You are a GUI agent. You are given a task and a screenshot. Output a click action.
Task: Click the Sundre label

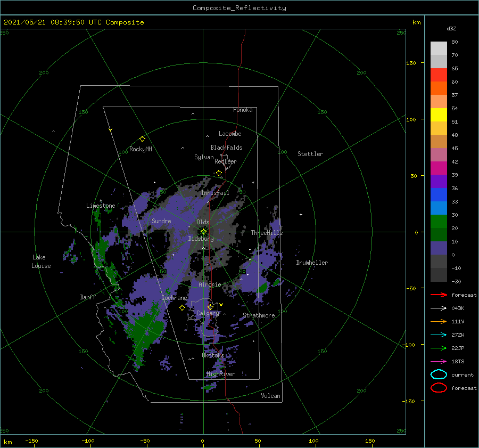pyautogui.click(x=161, y=221)
